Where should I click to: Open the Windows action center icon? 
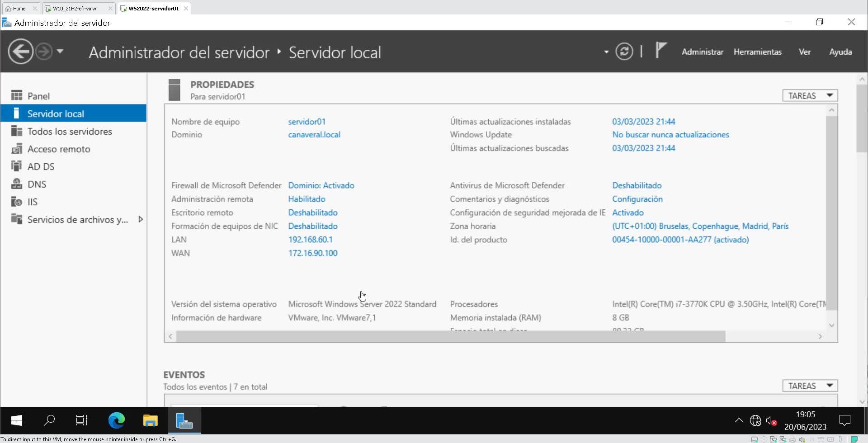(x=844, y=421)
